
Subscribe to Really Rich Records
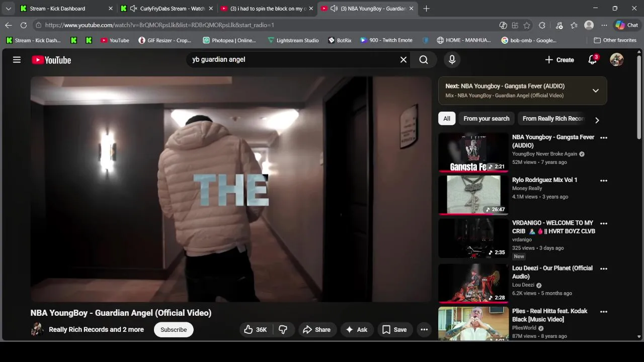[x=174, y=330]
